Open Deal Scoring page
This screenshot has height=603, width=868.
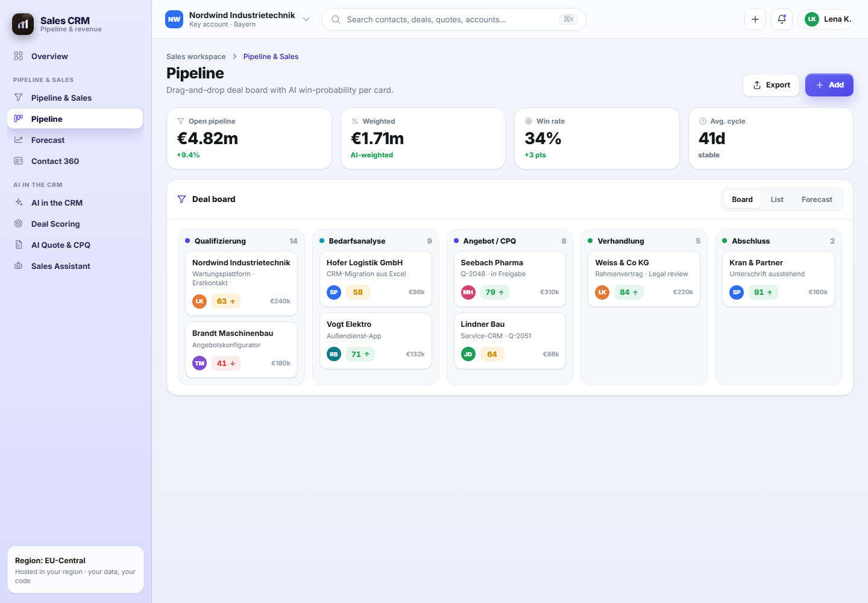click(x=75, y=224)
